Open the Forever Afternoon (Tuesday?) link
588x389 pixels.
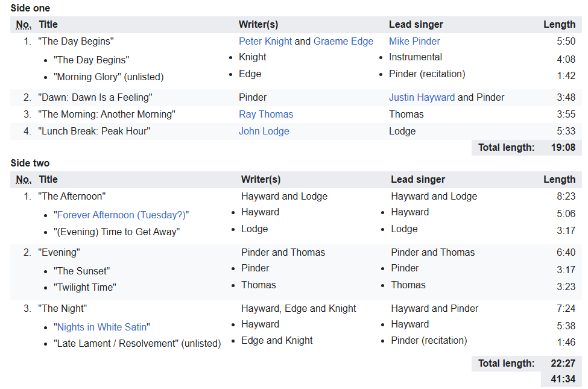click(122, 215)
